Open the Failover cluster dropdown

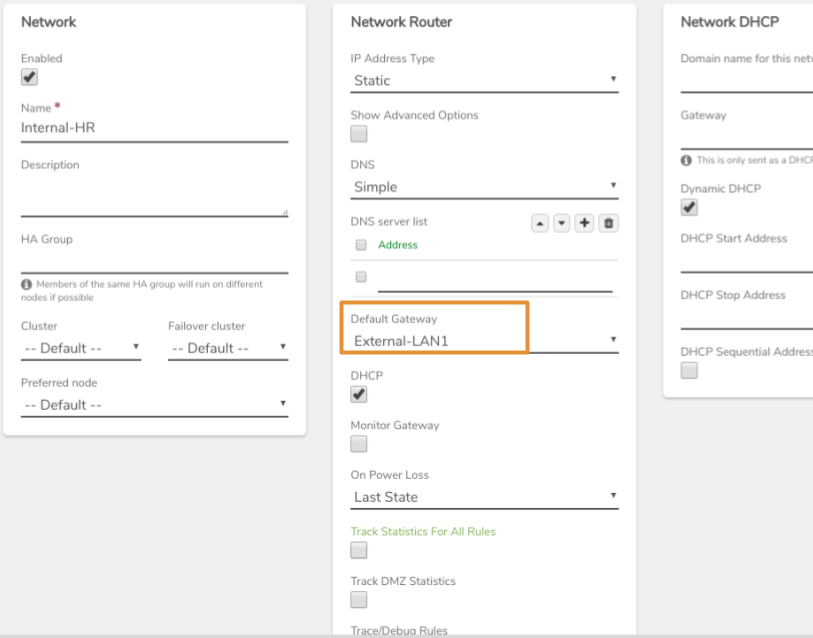228,349
